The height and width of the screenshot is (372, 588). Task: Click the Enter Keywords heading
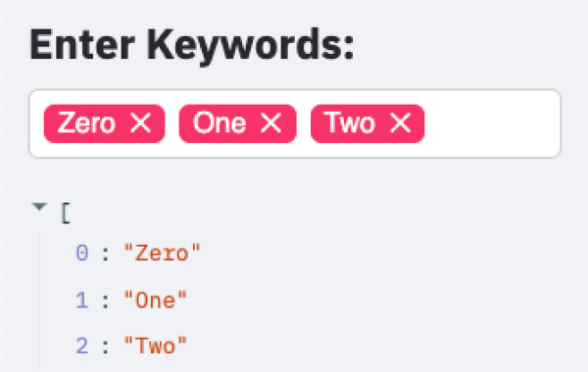[192, 46]
